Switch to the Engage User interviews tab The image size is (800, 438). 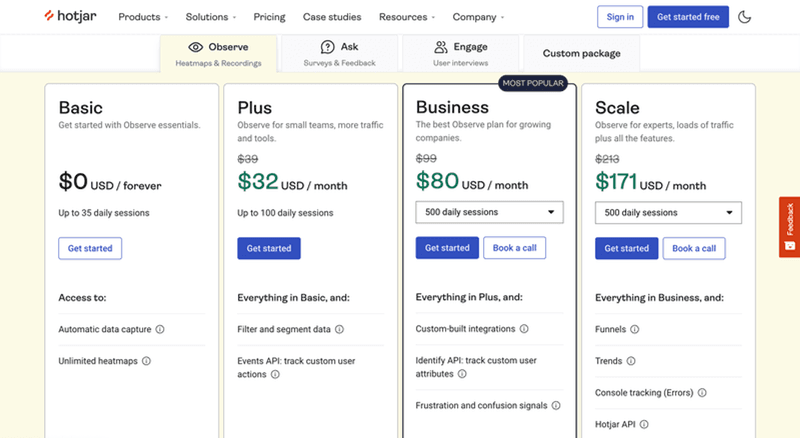[x=461, y=53]
